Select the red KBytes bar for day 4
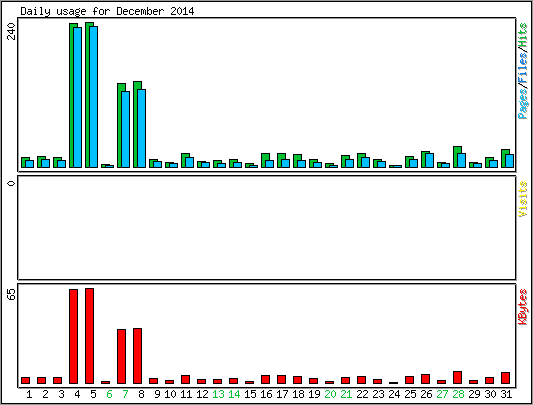Image resolution: width=533 pixels, height=405 pixels. (x=73, y=337)
